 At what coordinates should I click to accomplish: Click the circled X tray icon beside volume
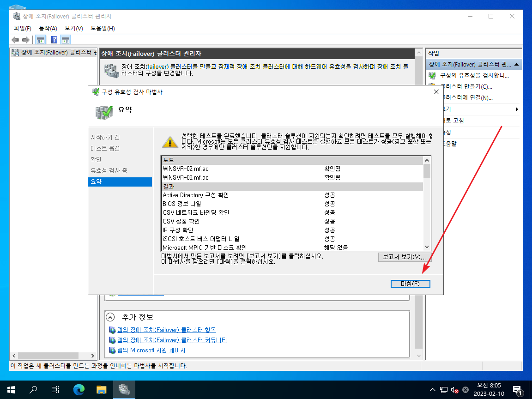[465, 390]
